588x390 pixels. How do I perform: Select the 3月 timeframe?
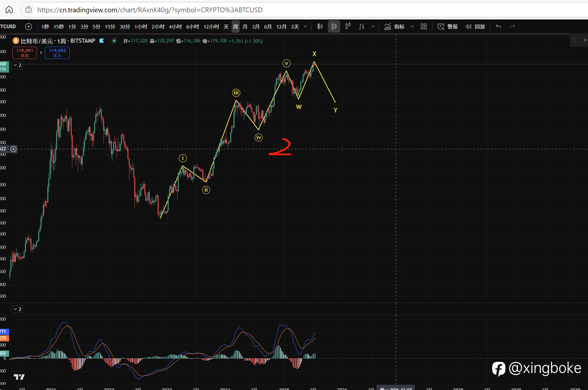pos(256,27)
